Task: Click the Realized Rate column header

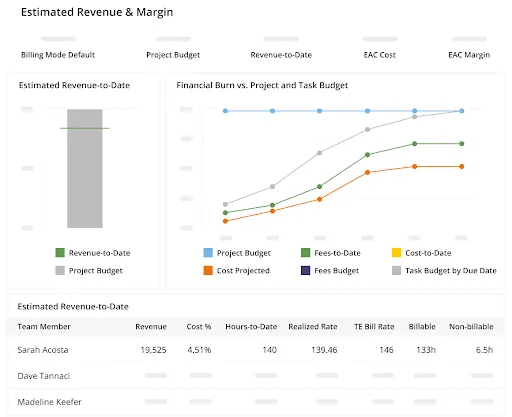Action: pos(313,327)
